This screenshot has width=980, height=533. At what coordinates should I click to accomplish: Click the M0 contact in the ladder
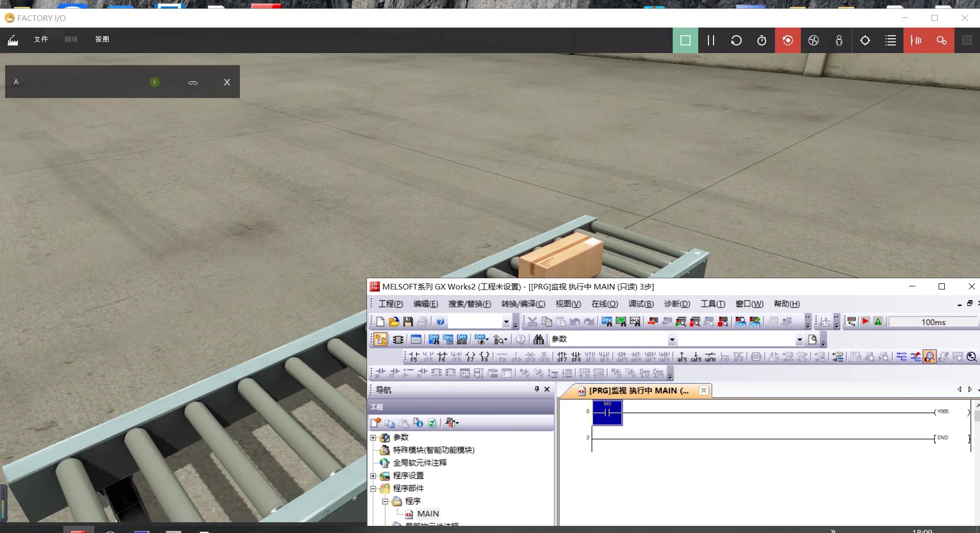coord(607,413)
